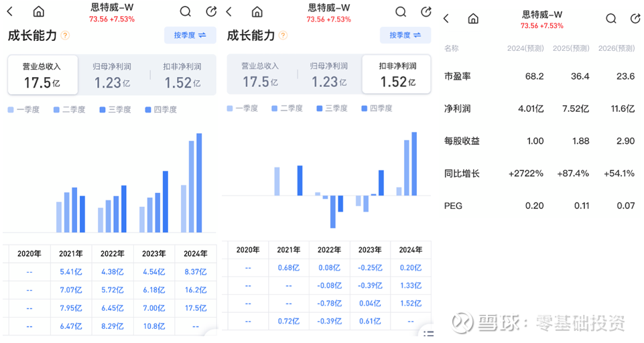
Task: Toggle 四季度 legend in the left chart
Action: (161, 110)
